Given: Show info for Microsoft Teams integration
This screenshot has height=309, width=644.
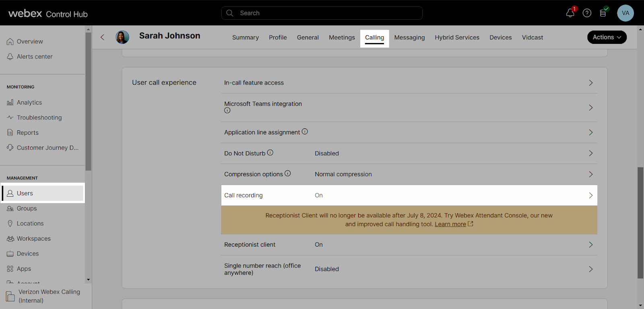Looking at the screenshot, I should point(227,110).
